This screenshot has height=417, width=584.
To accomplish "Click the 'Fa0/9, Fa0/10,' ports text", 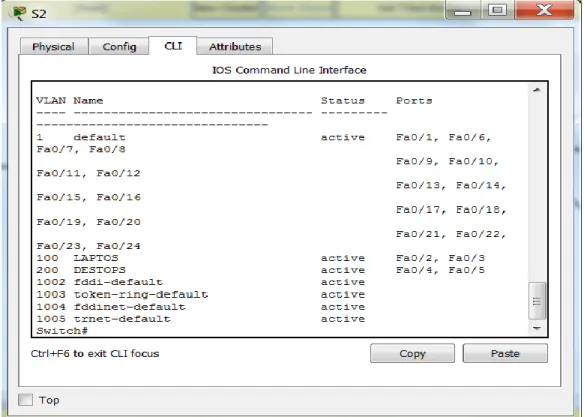I will 448,161.
